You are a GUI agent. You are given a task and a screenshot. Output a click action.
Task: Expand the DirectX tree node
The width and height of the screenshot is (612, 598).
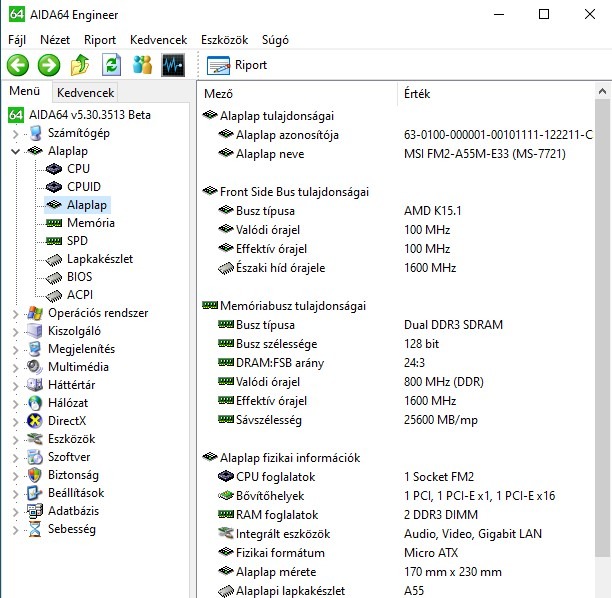click(x=15, y=422)
